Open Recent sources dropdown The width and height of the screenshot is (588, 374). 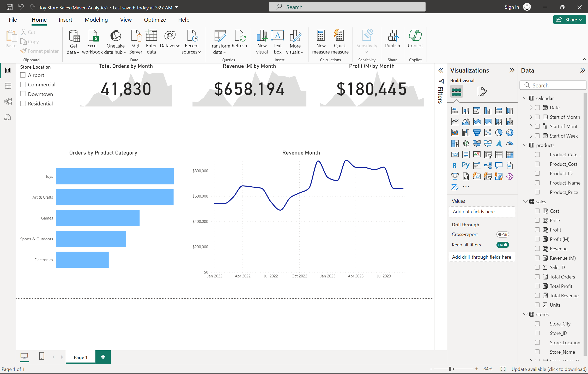(191, 42)
